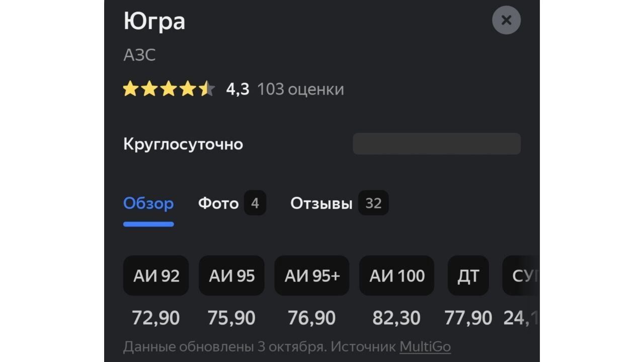Click the photo count badge showing 4
644x362 pixels.
coord(255,203)
